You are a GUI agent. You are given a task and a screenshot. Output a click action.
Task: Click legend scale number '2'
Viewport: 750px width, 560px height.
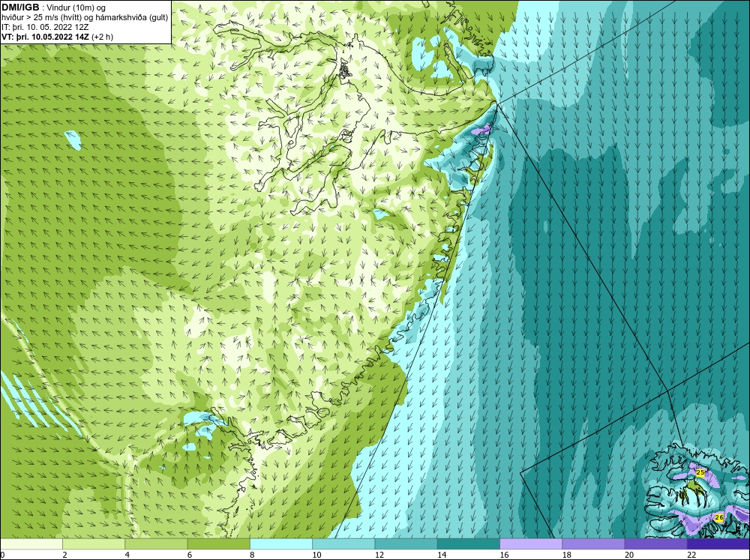tap(64, 555)
